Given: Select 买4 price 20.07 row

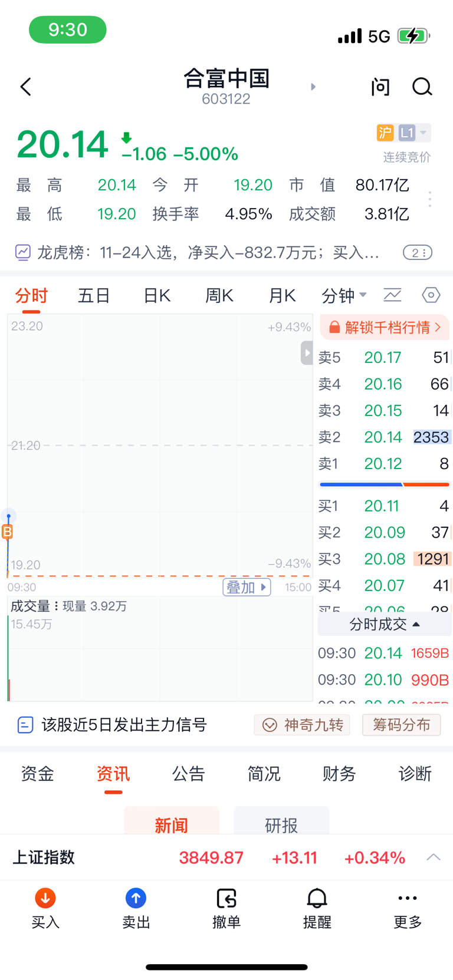Looking at the screenshot, I should pos(384,586).
